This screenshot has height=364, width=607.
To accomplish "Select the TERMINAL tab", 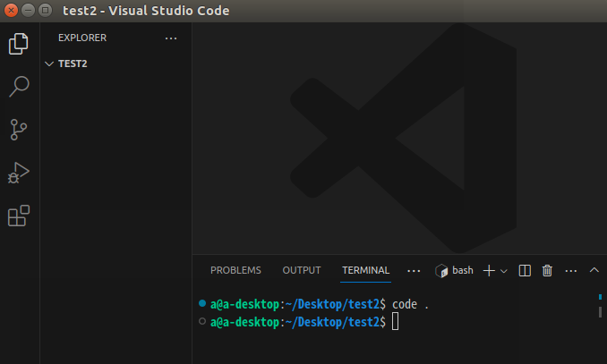I will (365, 270).
